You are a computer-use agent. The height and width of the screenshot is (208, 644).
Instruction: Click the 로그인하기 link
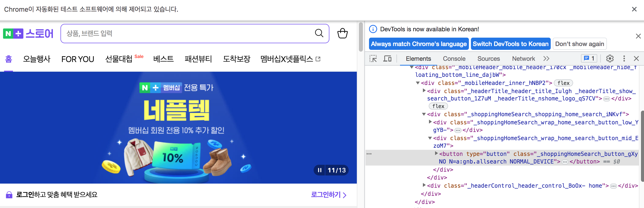tap(329, 195)
